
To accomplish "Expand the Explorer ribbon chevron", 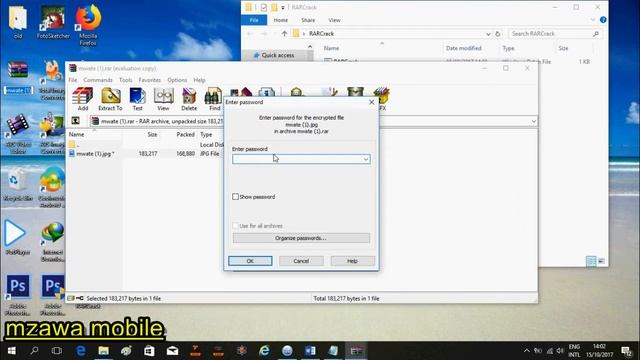I will tap(593, 20).
